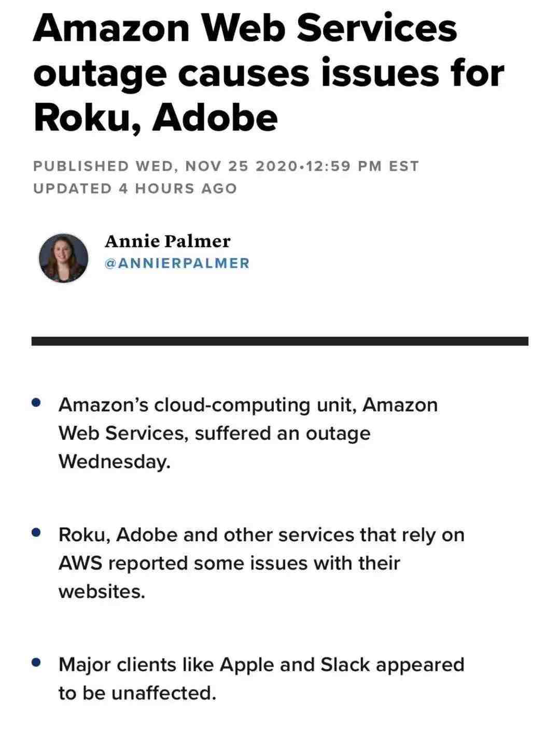Click the 12:59 PM EST timestamp
This screenshot has width=560, height=731.
(x=361, y=166)
